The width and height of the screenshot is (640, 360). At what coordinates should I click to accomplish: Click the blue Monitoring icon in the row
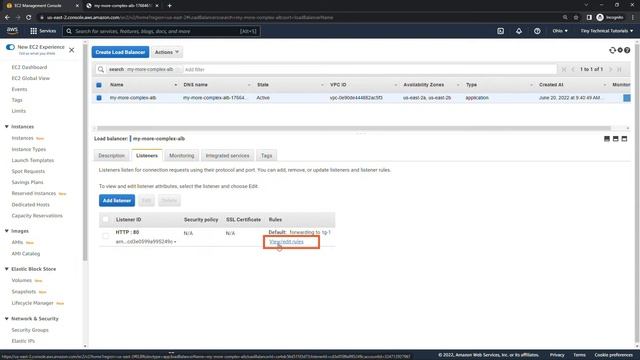coord(627,98)
